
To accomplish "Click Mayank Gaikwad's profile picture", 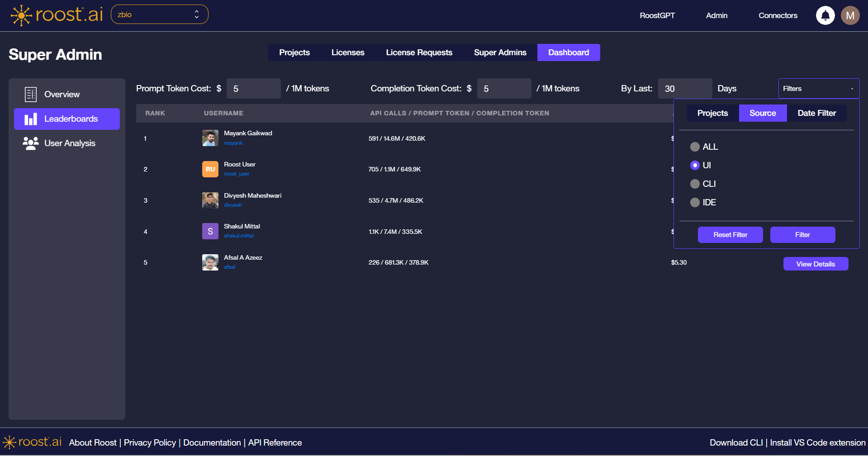I will (210, 138).
